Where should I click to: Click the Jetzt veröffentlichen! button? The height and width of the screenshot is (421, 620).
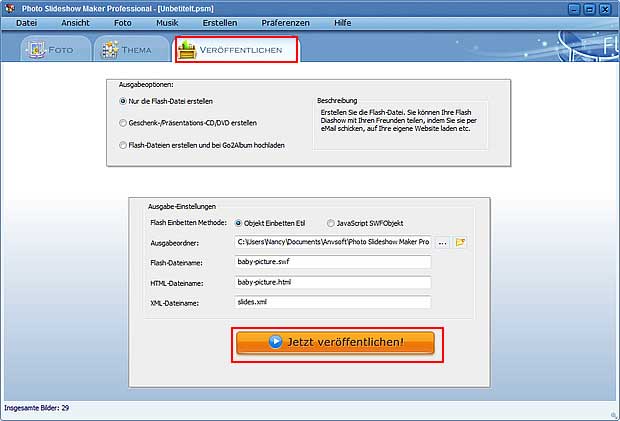coord(335,342)
